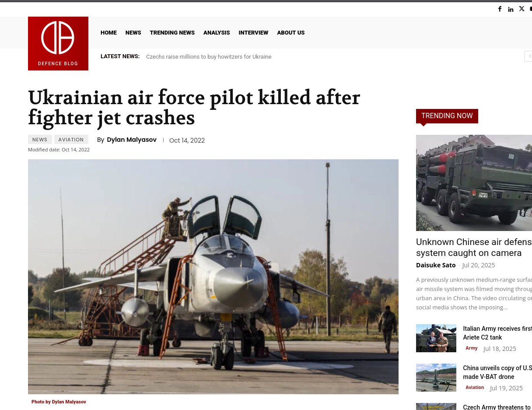Open author Daisuke Sato's page
This screenshot has width=532, height=410.
click(x=436, y=265)
